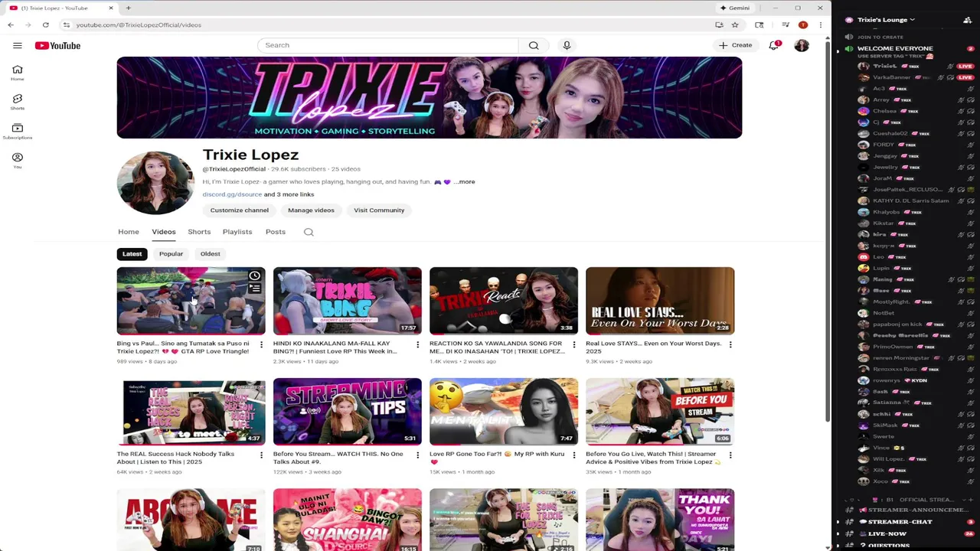Click the Trixie Lopez channel avatar

click(155, 183)
